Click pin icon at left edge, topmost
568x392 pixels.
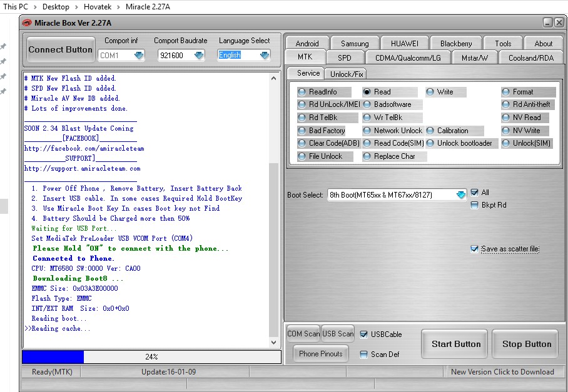point(3,46)
